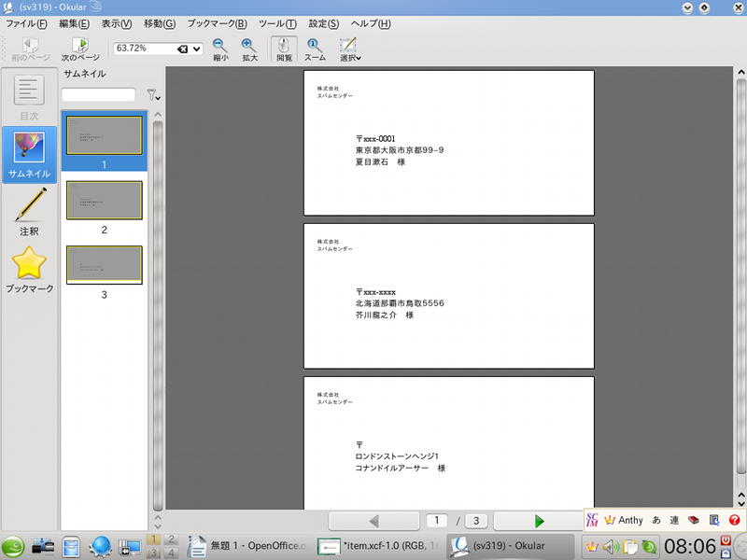Switch to the OpenOffice taskbar window
Viewport: 747px width, 560px height.
247,546
